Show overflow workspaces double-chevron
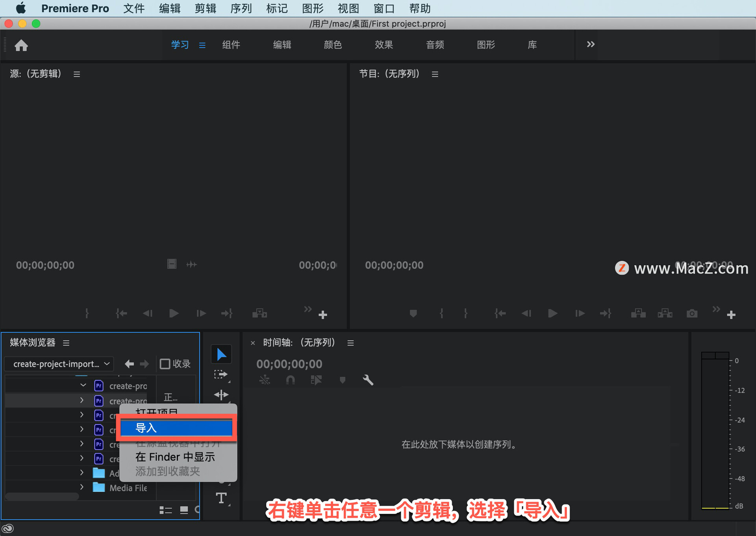Viewport: 756px width, 536px height. 590,45
